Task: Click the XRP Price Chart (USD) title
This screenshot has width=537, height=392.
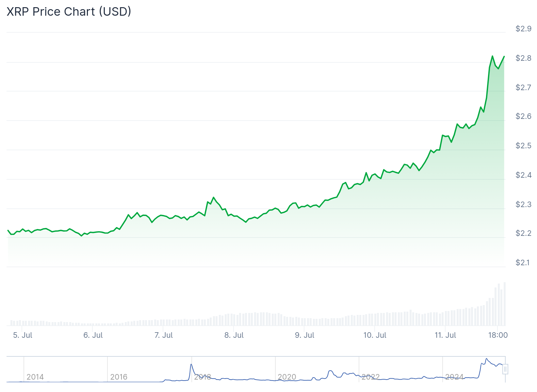Action: [x=69, y=11]
